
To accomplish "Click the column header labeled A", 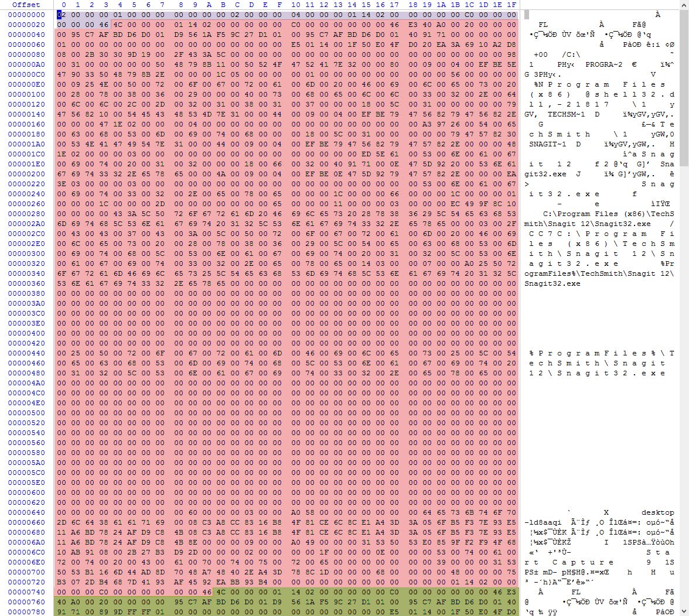I will tap(209, 5).
